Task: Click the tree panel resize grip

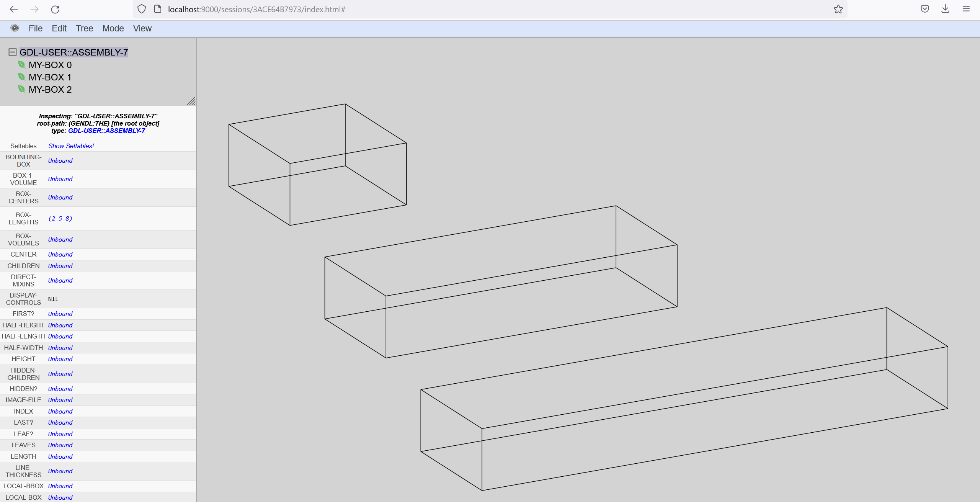Action: (191, 101)
